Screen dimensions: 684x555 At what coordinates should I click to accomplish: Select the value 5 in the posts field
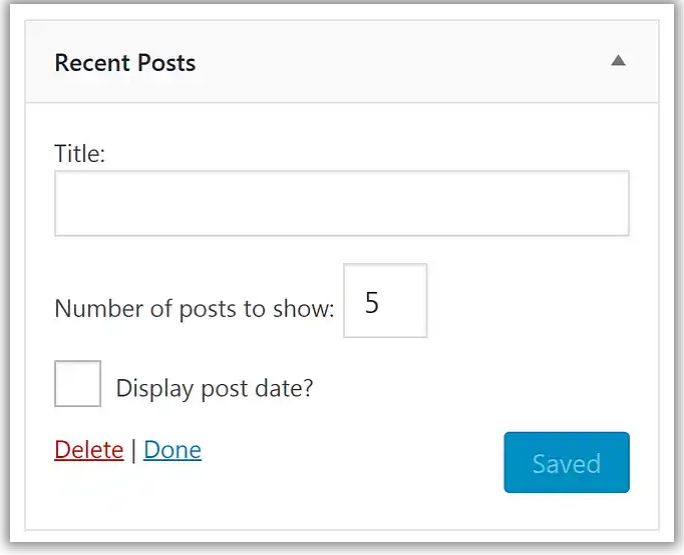pyautogui.click(x=373, y=302)
